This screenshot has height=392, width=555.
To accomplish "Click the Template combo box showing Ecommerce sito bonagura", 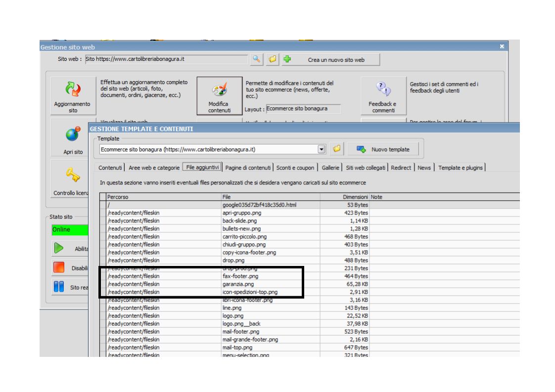I will pyautogui.click(x=212, y=149).
